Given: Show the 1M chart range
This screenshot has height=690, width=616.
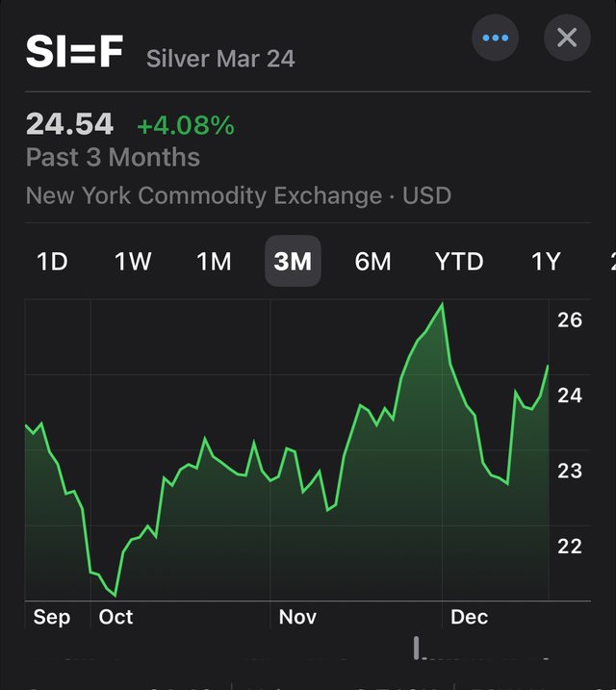Looking at the screenshot, I should [x=214, y=262].
